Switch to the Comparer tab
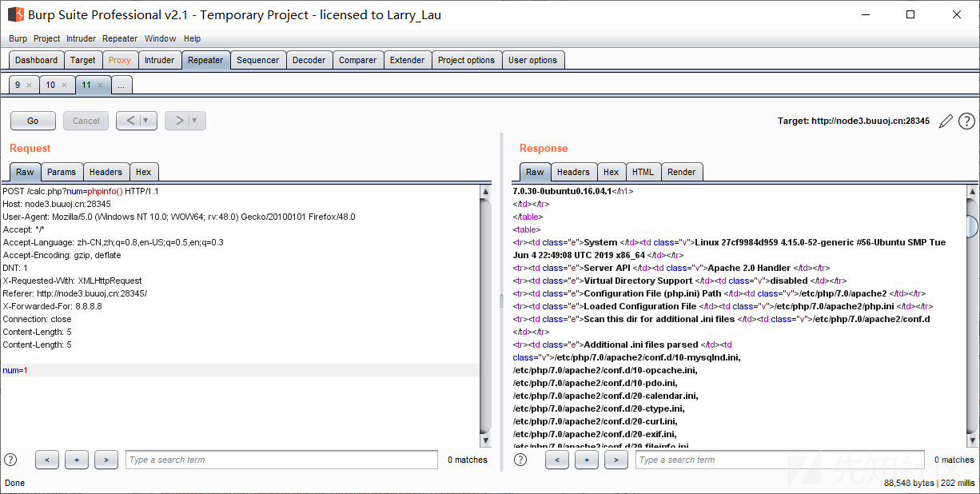This screenshot has height=494, width=980. click(x=358, y=60)
